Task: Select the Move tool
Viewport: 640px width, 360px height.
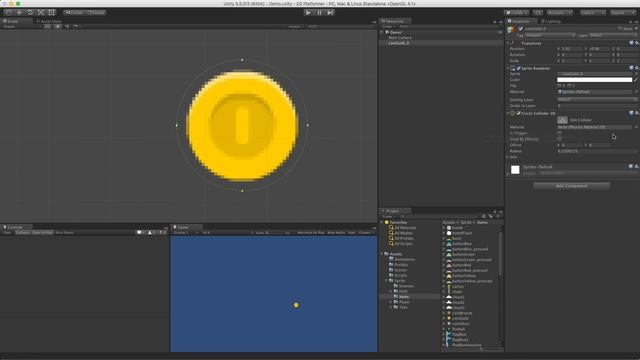Action: coord(19,13)
